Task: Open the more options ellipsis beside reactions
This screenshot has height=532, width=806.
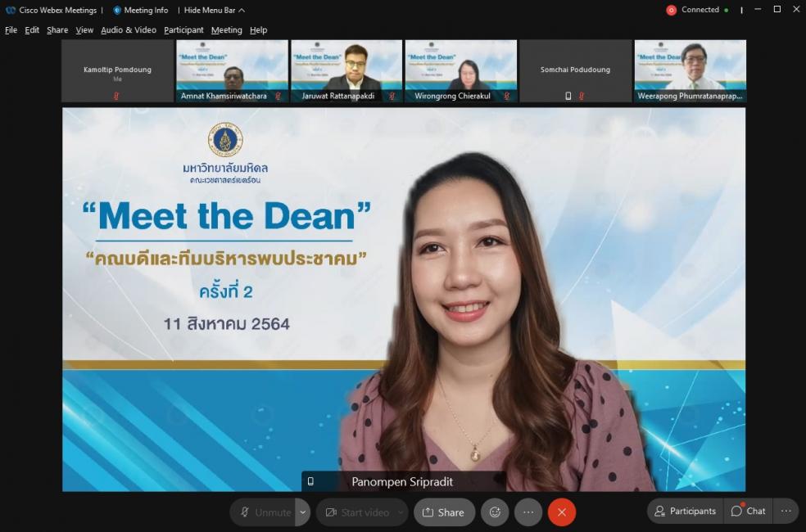Action: (528, 512)
